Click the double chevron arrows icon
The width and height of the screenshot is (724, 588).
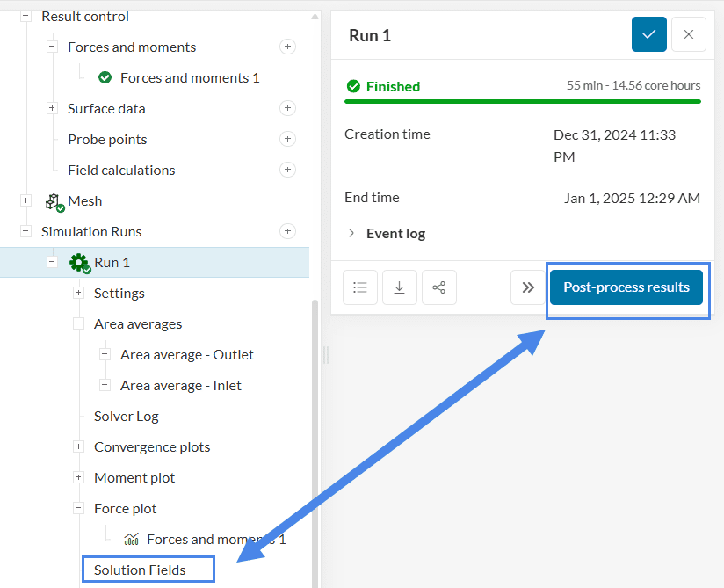click(x=527, y=287)
